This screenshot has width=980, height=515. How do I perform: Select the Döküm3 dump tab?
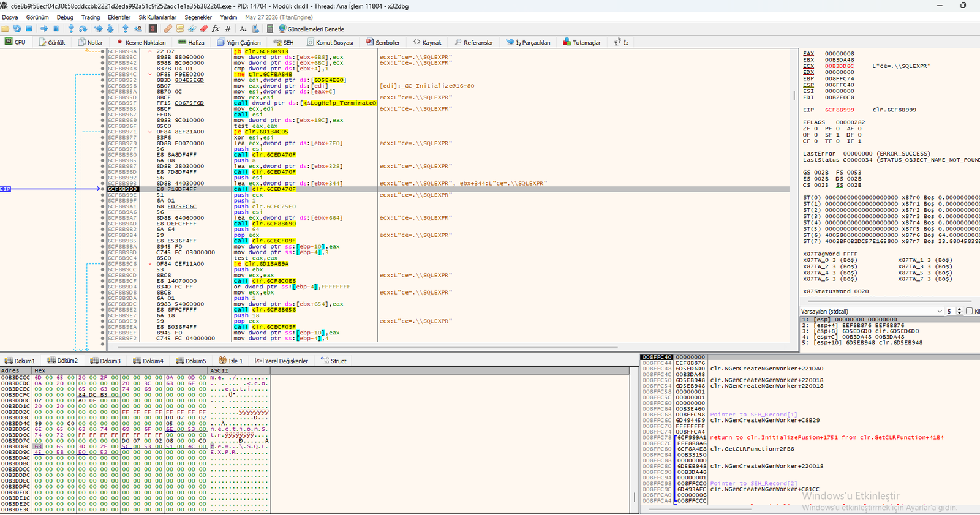coord(105,361)
